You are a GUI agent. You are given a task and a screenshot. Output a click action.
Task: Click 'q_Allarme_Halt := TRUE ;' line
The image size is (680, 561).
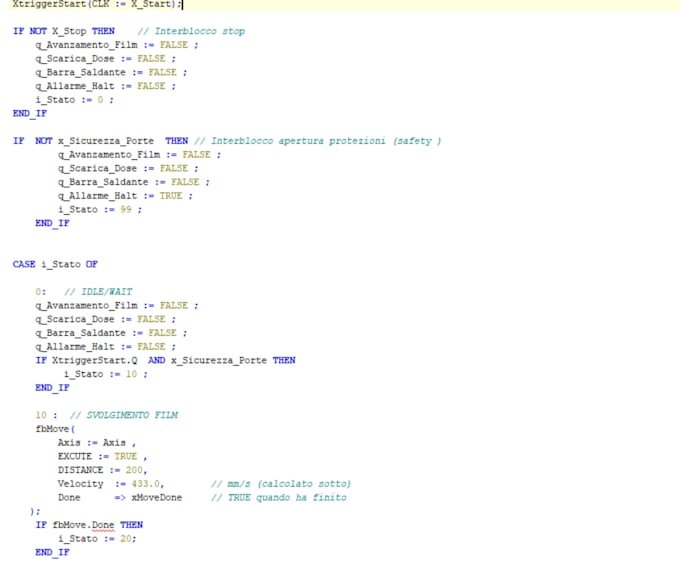[x=125, y=196]
